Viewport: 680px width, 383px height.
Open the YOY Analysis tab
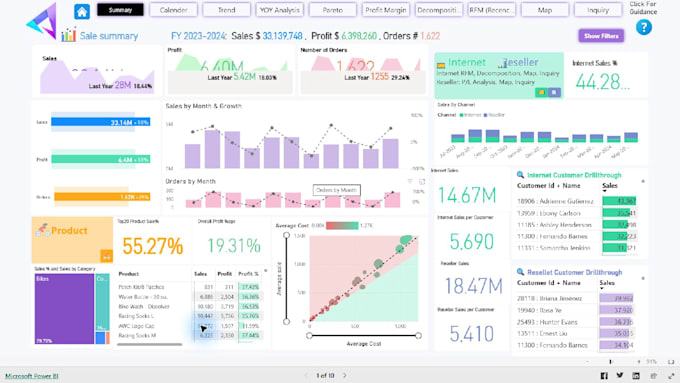[x=280, y=10]
